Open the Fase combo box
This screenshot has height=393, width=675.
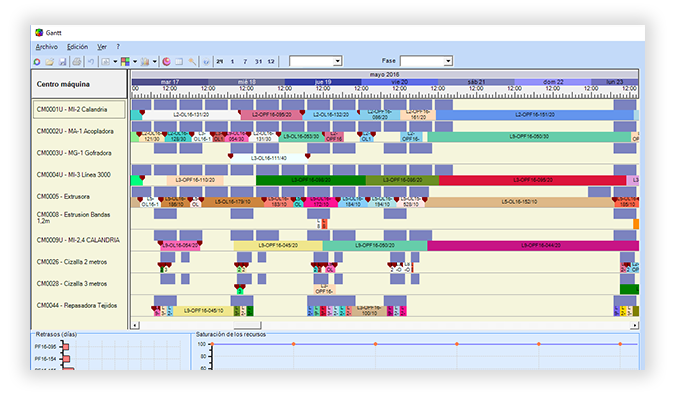[x=426, y=61]
